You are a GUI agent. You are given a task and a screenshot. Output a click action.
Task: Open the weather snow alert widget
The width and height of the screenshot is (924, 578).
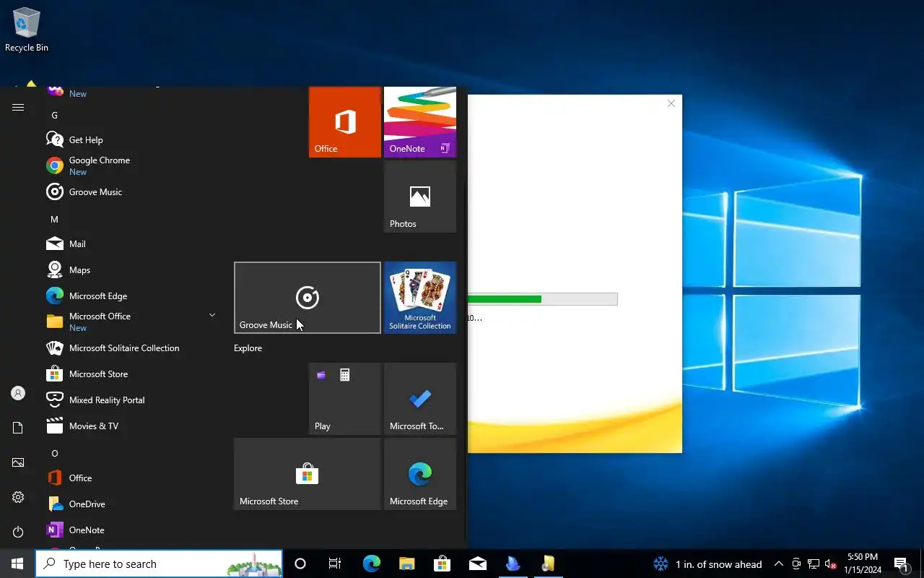(707, 564)
